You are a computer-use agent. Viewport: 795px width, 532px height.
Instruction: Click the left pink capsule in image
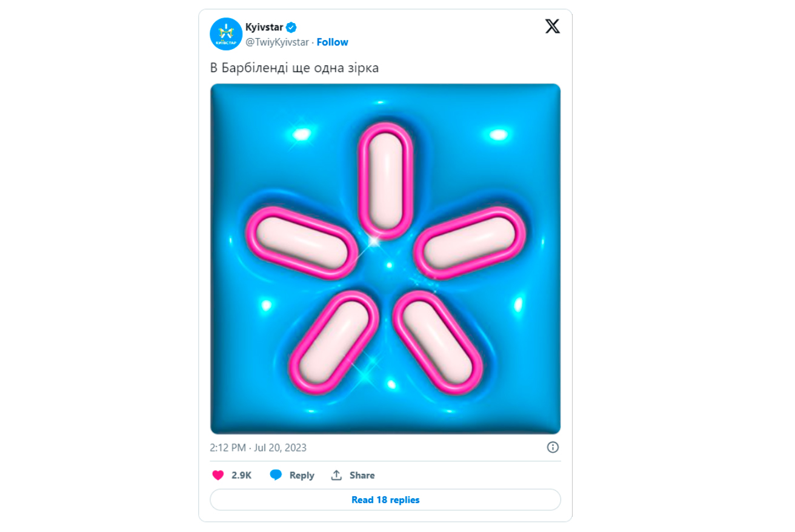click(302, 242)
